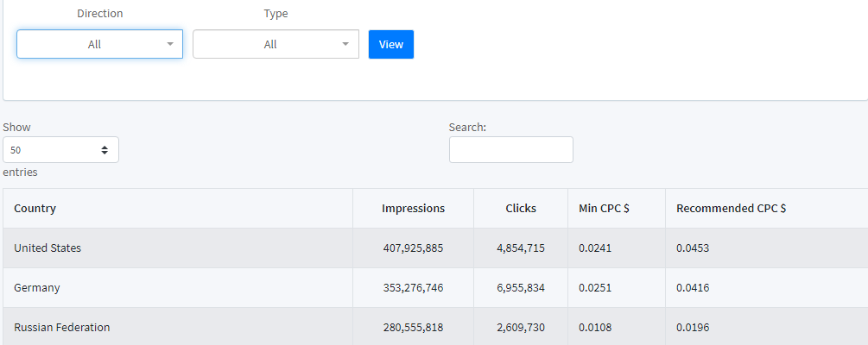Click United States recommended CPC 0.0453
The image size is (868, 345).
(x=693, y=248)
